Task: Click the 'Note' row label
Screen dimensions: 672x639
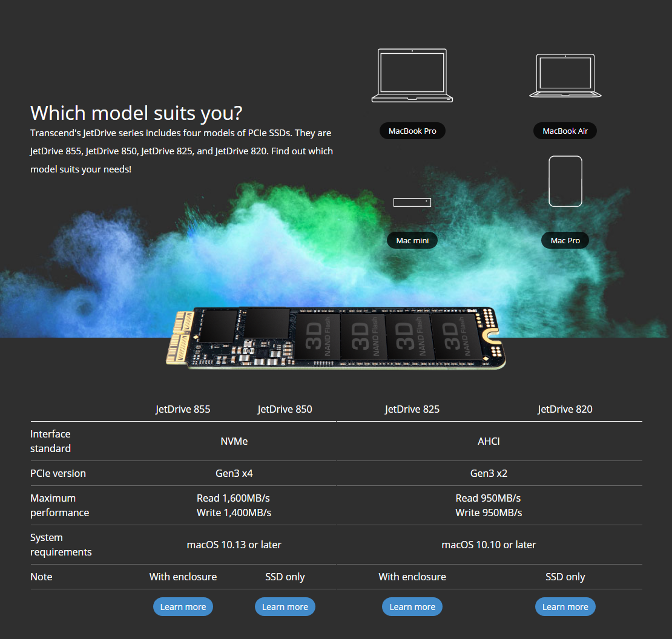Action: (x=42, y=577)
